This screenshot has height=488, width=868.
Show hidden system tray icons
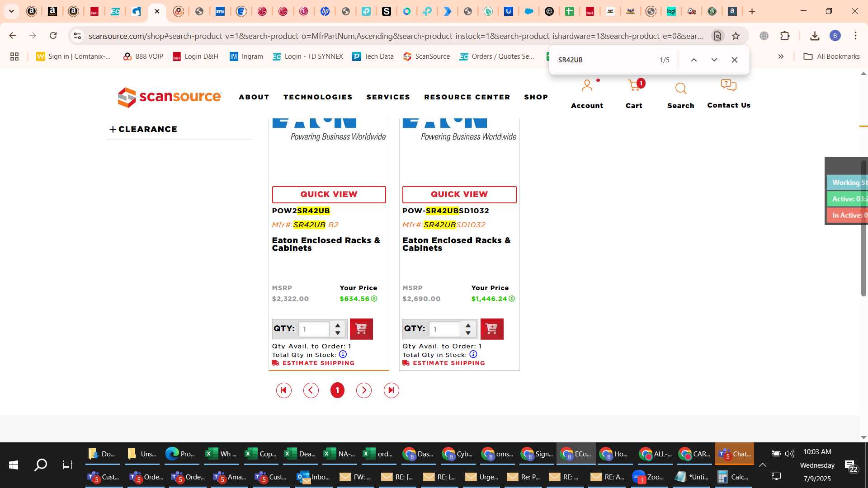(x=763, y=465)
